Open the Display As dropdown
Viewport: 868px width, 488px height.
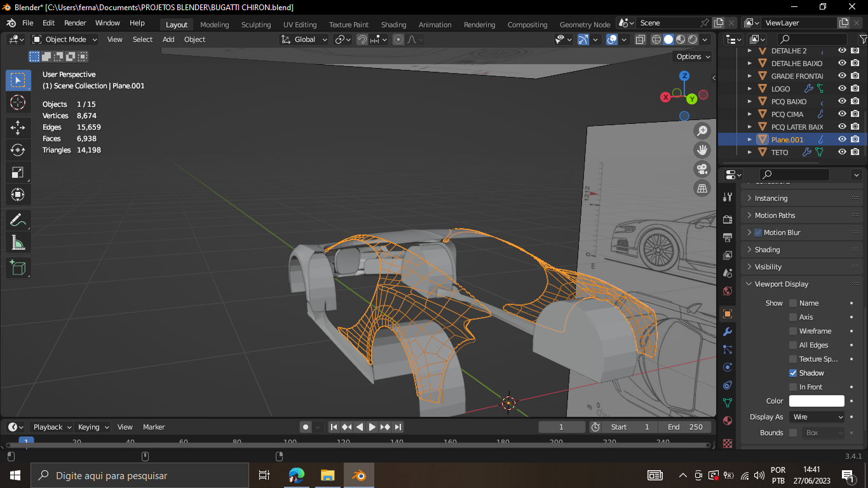pyautogui.click(x=817, y=417)
